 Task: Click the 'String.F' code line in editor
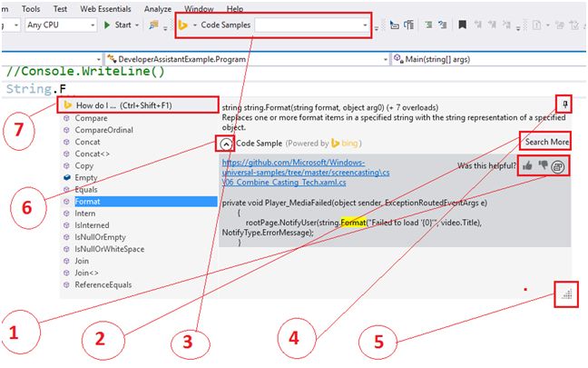click(x=36, y=89)
